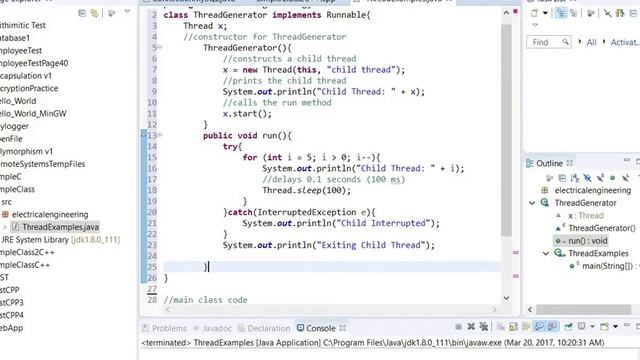Click the magnifier icon in the Find box

pyautogui.click(x=565, y=42)
